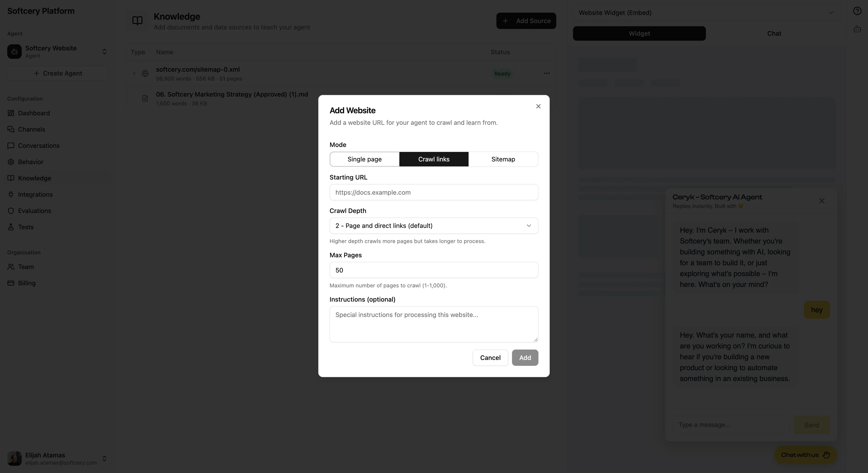Click the Add Source button
Viewport: 868px width, 473px height.
(526, 21)
